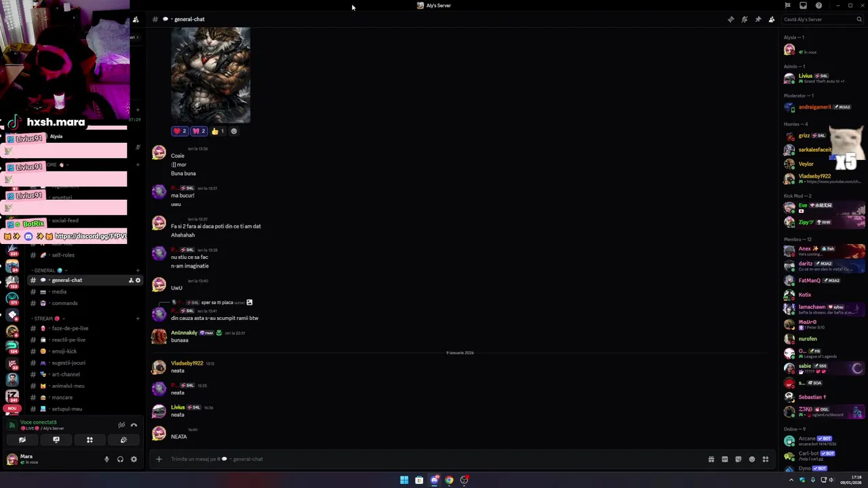The width and height of the screenshot is (868, 488).
Task: Mute microphone in the user panel
Action: pos(106,459)
